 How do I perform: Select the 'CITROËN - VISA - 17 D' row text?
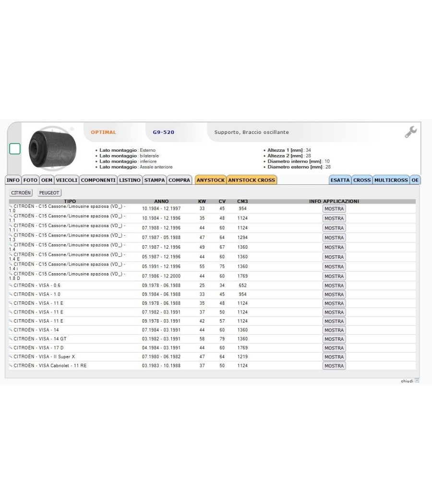[38, 348]
